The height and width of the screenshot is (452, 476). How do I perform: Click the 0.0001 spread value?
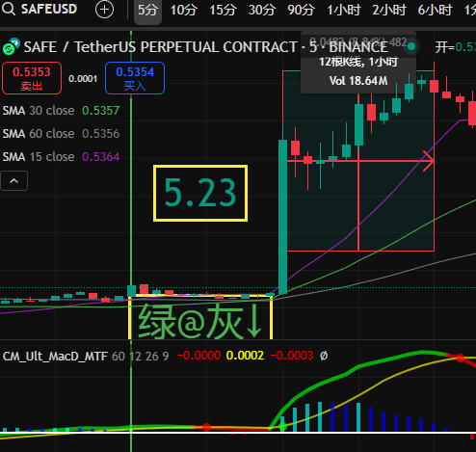(83, 79)
